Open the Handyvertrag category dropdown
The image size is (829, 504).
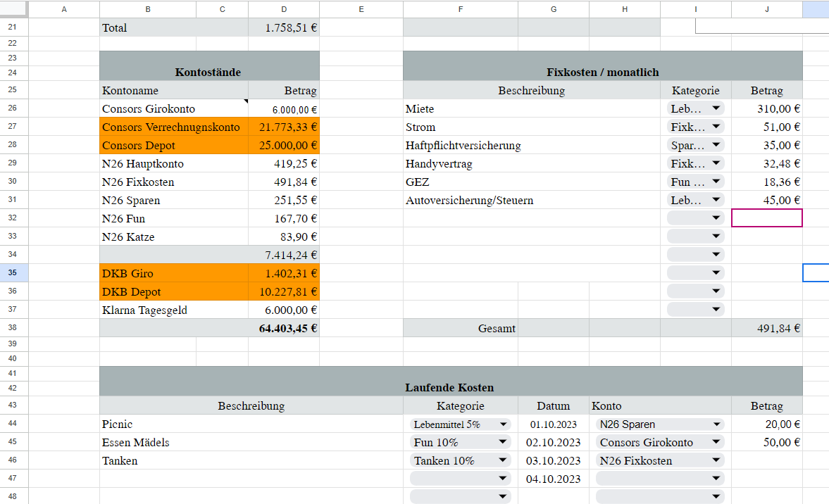[695, 164]
